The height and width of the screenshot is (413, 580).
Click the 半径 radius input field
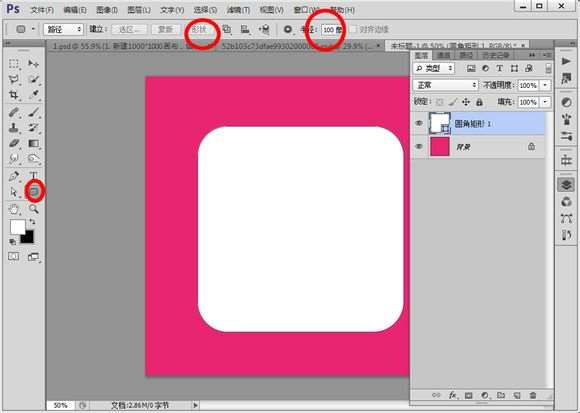pos(332,30)
